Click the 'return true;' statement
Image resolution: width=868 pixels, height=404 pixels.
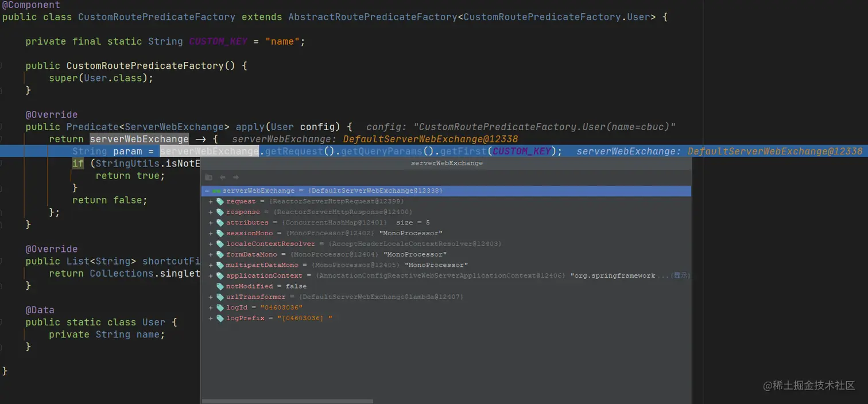(130, 176)
